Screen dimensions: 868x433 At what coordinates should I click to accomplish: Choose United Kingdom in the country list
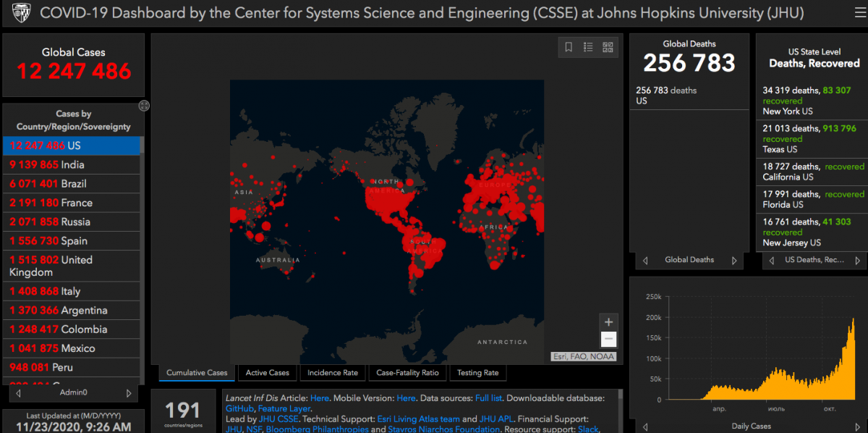(x=71, y=266)
